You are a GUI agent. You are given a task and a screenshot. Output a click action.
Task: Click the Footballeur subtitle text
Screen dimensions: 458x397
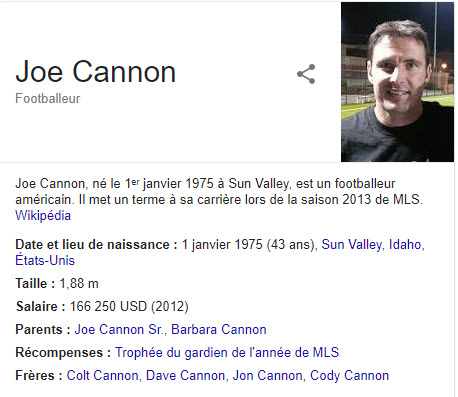pyautogui.click(x=48, y=99)
